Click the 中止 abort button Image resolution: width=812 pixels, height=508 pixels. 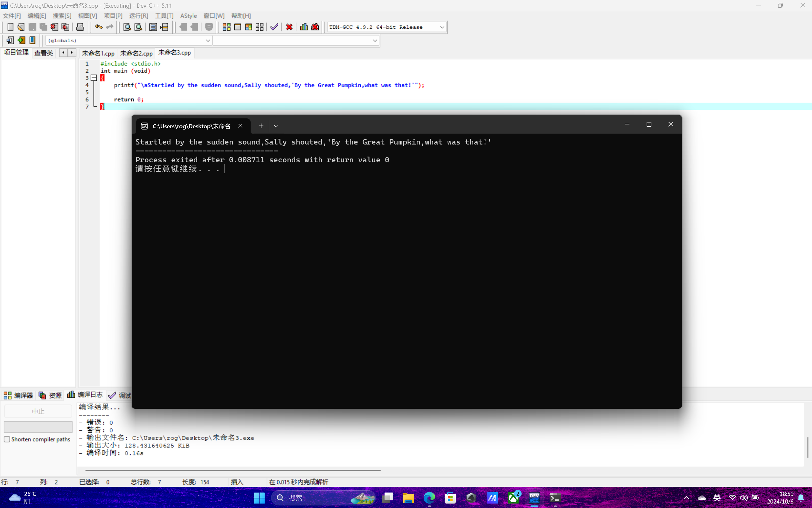(38, 411)
